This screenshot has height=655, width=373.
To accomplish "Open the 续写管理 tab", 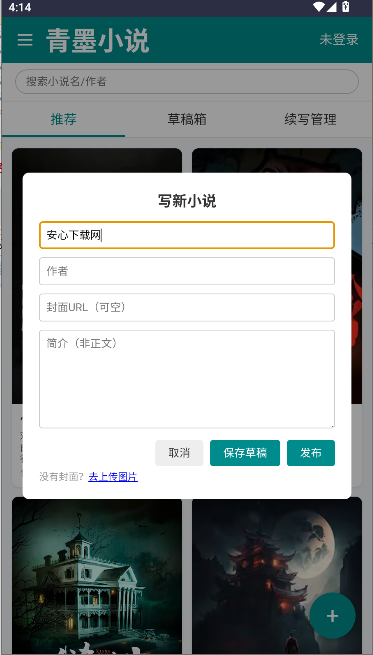I will [310, 119].
